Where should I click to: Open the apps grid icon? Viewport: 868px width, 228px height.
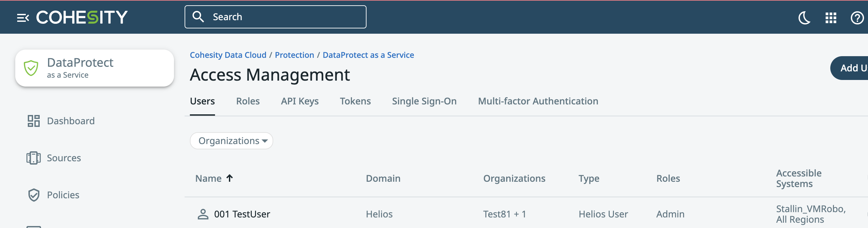click(831, 18)
